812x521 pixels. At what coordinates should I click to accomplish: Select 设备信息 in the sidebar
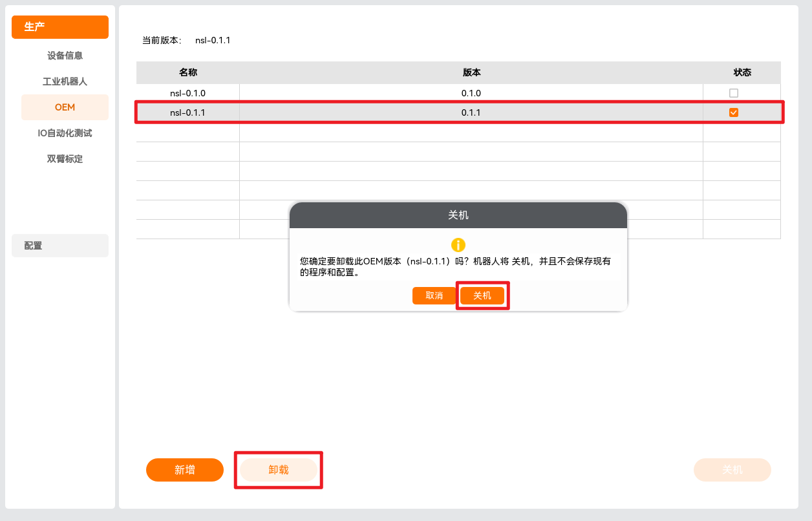(65, 56)
